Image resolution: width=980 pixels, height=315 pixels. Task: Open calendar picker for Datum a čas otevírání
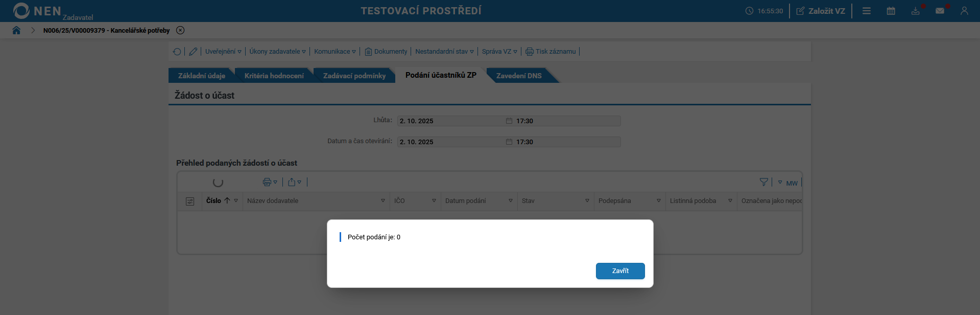pyautogui.click(x=509, y=142)
